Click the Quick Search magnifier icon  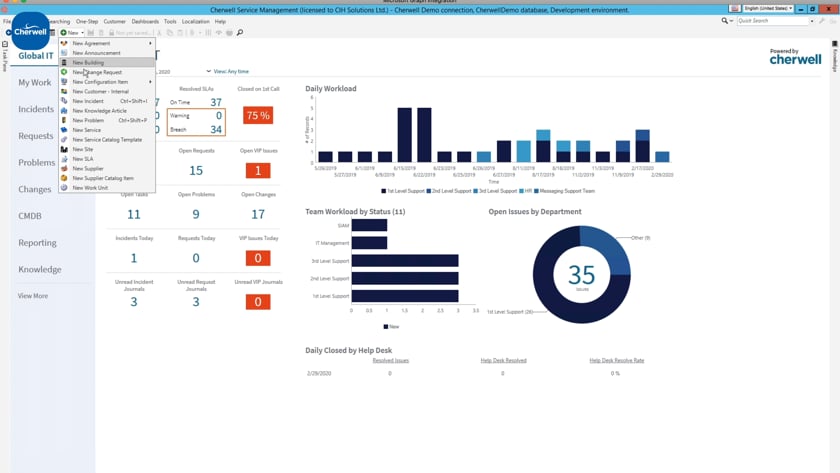click(x=724, y=21)
